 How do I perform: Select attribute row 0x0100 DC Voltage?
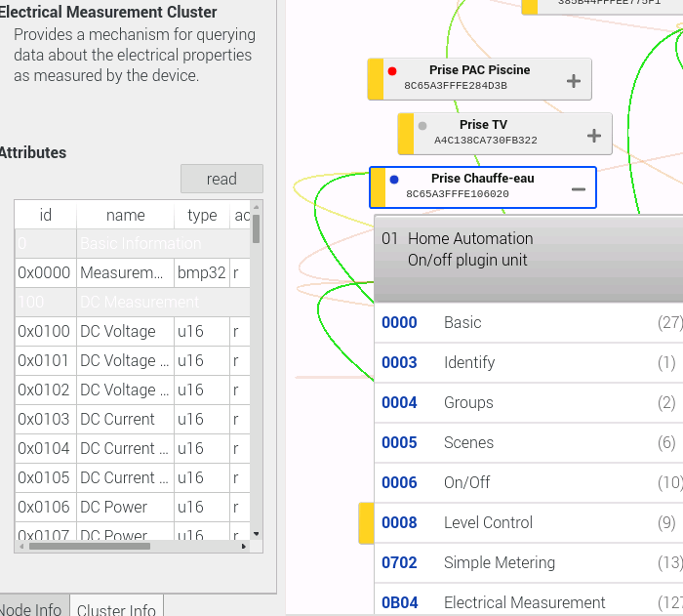tap(133, 332)
